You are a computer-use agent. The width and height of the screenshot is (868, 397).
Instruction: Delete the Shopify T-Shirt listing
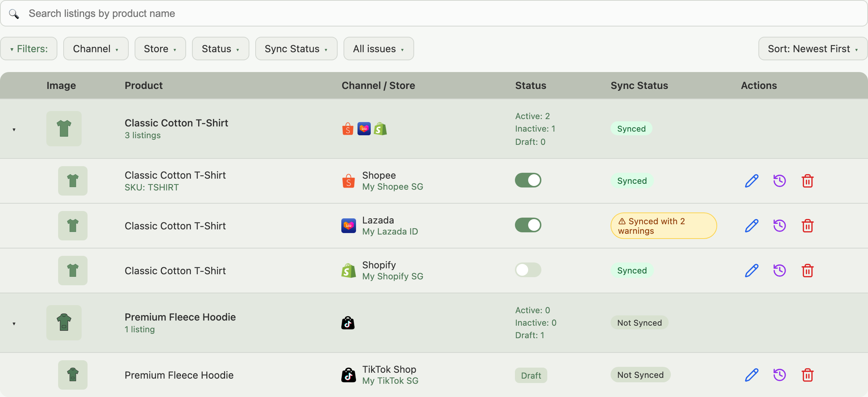pyautogui.click(x=808, y=271)
